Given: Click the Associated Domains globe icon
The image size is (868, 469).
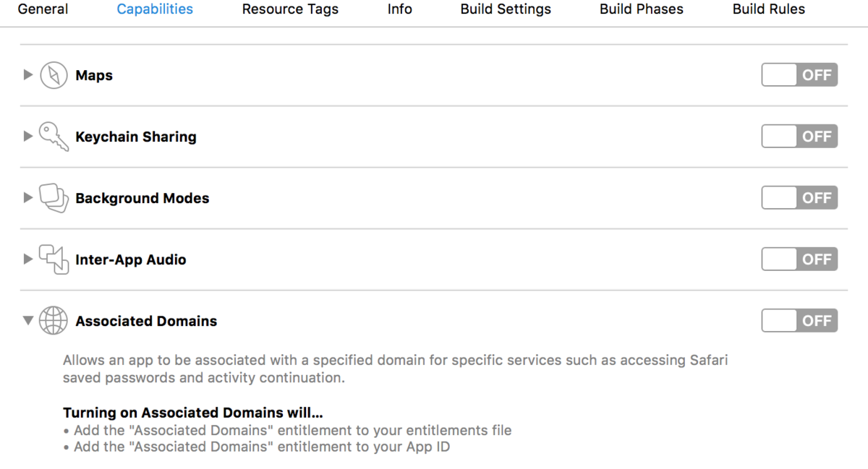Looking at the screenshot, I should coord(54,321).
